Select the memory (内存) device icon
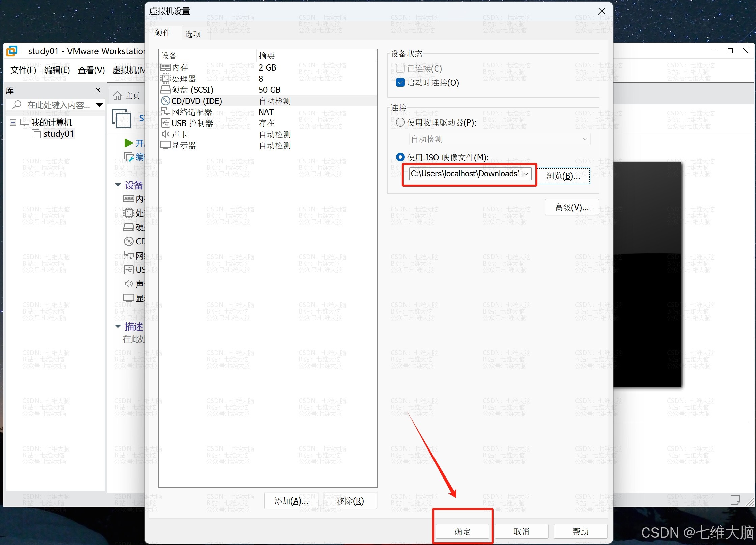The image size is (756, 545). 165,67
